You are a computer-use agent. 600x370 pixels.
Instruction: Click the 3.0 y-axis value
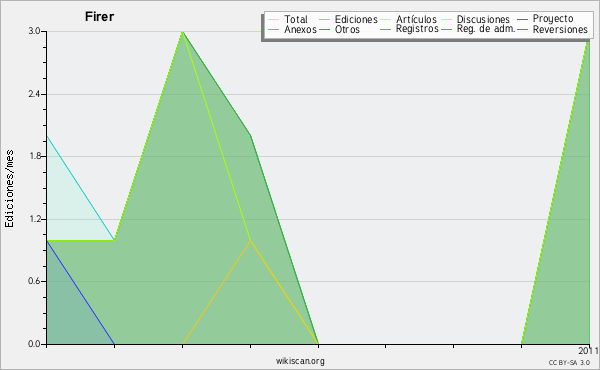tap(34, 31)
